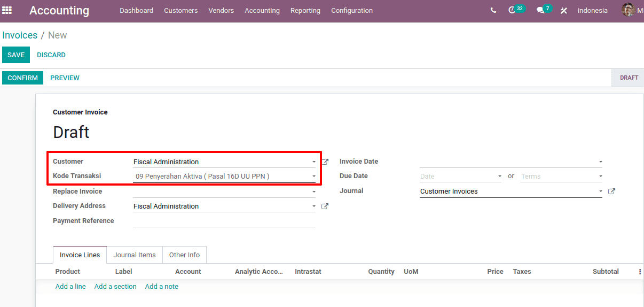Switch to the Journal Items tab
The image size is (644, 307).
coord(135,255)
